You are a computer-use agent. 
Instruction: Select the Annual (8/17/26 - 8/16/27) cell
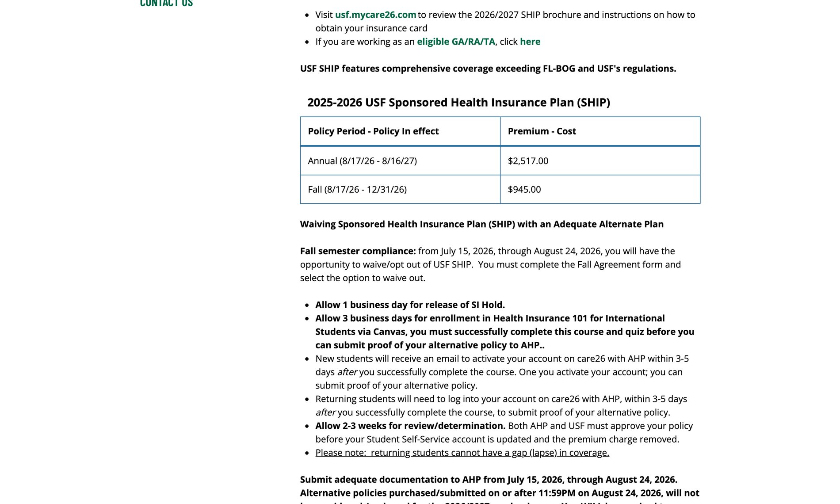(400, 161)
